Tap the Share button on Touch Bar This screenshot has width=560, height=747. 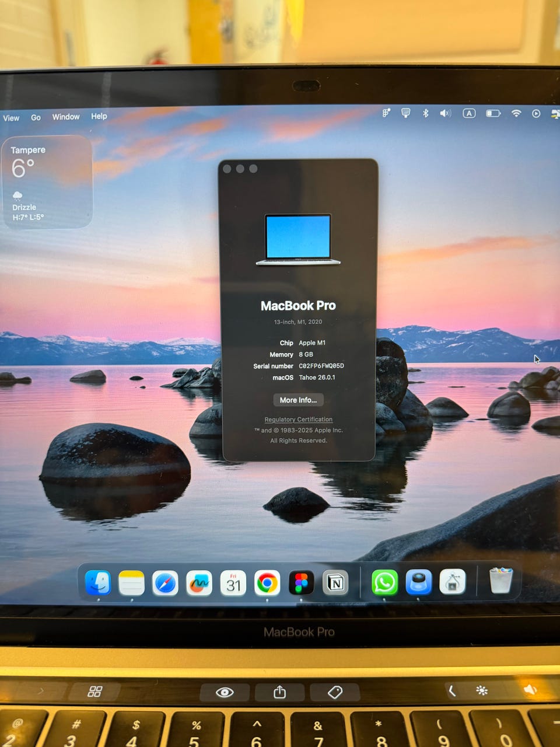pyautogui.click(x=280, y=692)
